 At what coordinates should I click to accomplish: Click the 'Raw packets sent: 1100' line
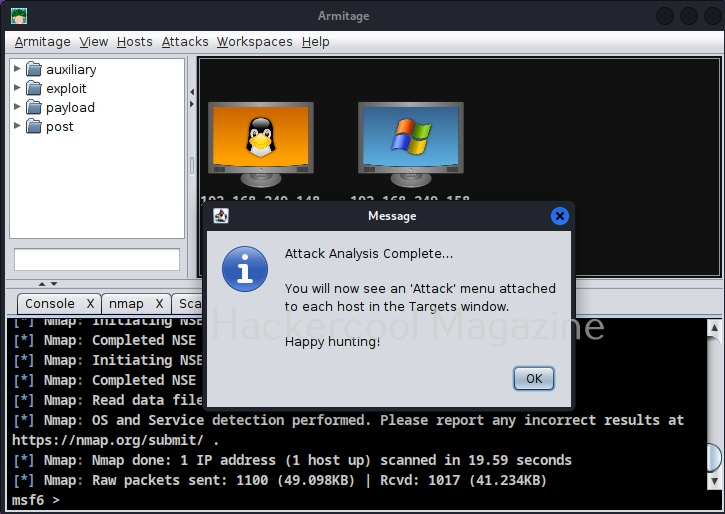(280, 480)
